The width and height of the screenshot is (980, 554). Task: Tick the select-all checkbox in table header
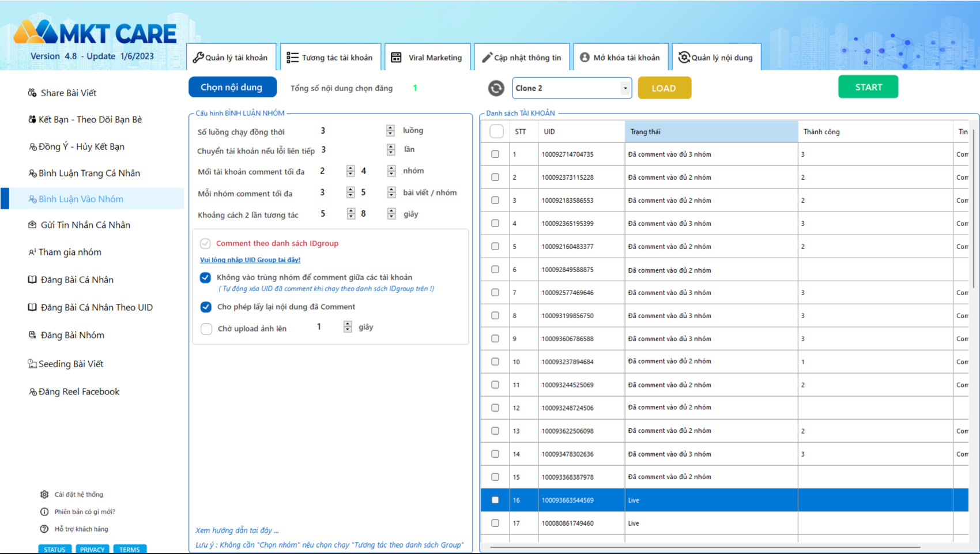point(496,131)
